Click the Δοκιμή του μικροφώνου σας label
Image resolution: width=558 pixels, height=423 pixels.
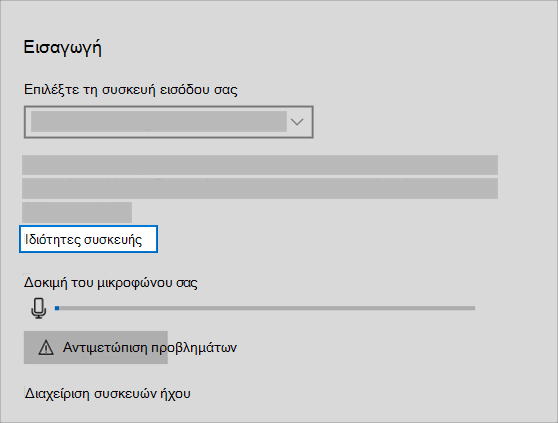[x=111, y=283]
